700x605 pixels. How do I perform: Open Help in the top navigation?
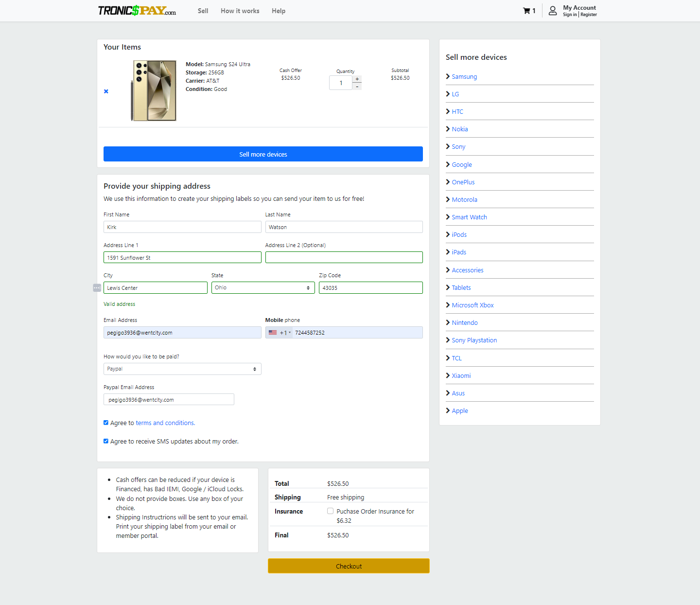pyautogui.click(x=279, y=11)
